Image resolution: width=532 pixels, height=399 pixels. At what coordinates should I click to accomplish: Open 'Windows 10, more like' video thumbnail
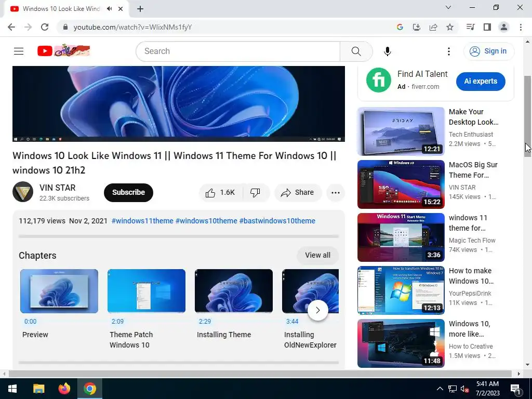point(401,343)
